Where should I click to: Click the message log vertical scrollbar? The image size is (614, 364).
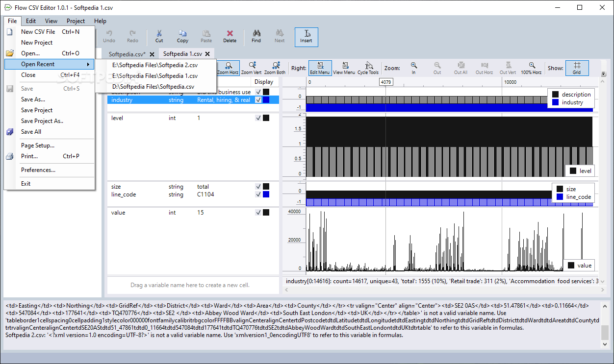click(605, 324)
